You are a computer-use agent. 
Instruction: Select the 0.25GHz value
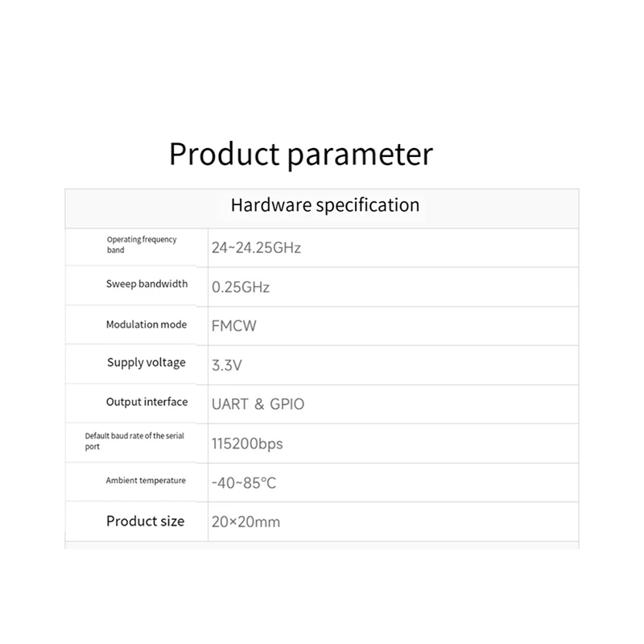241,287
